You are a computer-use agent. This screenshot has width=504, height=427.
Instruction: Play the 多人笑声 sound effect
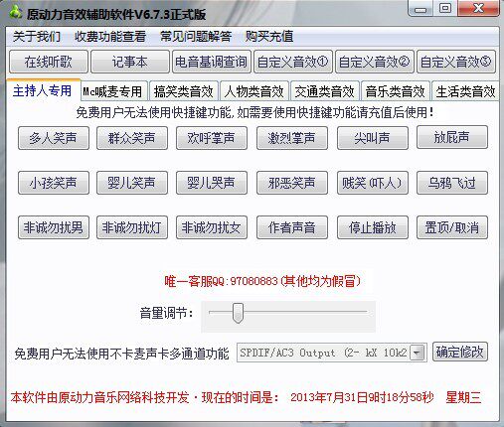coord(54,138)
